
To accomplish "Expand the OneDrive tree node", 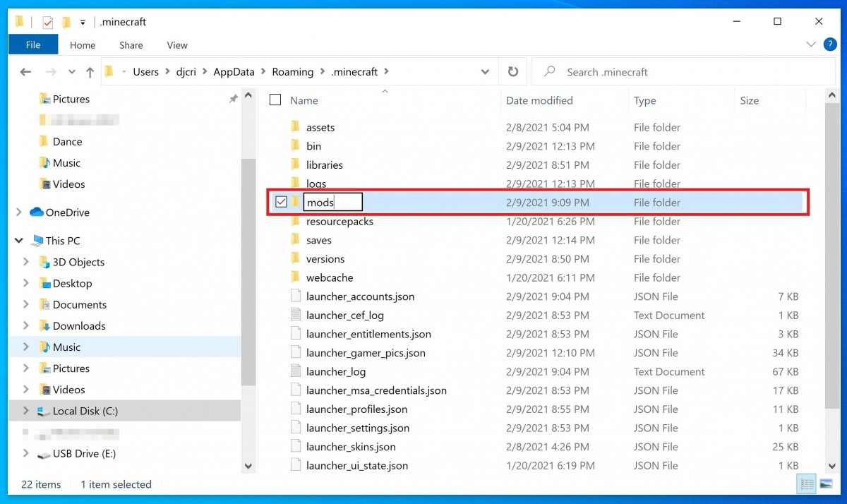I will point(19,212).
